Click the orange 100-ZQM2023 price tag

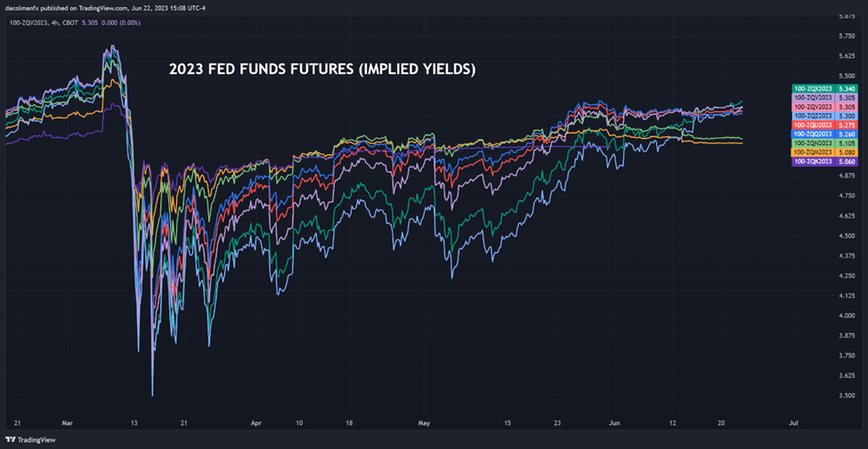tap(826, 151)
